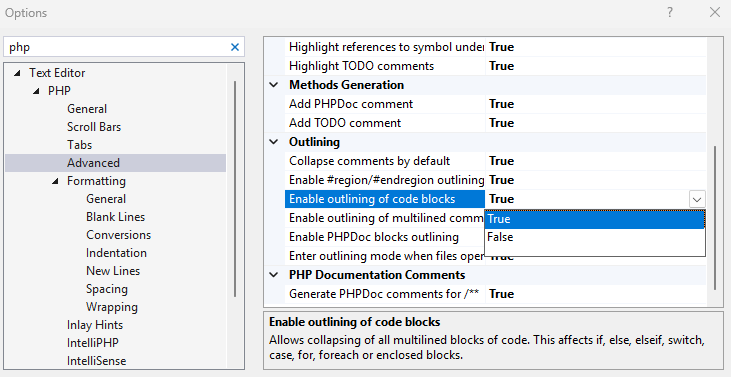Click True value of Add TODO comment
This screenshot has width=731, height=377.
click(x=501, y=123)
